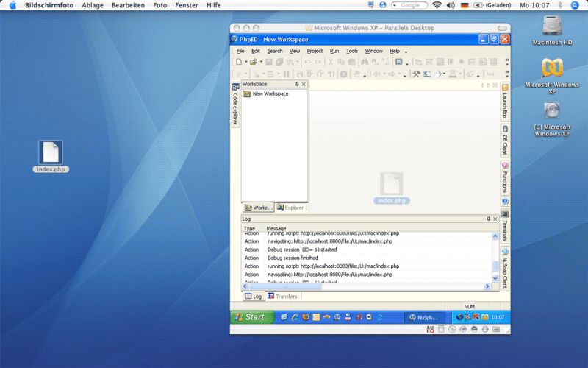Expand overflow chevron on first toolbar row
The width and height of the screenshot is (588, 368).
point(507,60)
